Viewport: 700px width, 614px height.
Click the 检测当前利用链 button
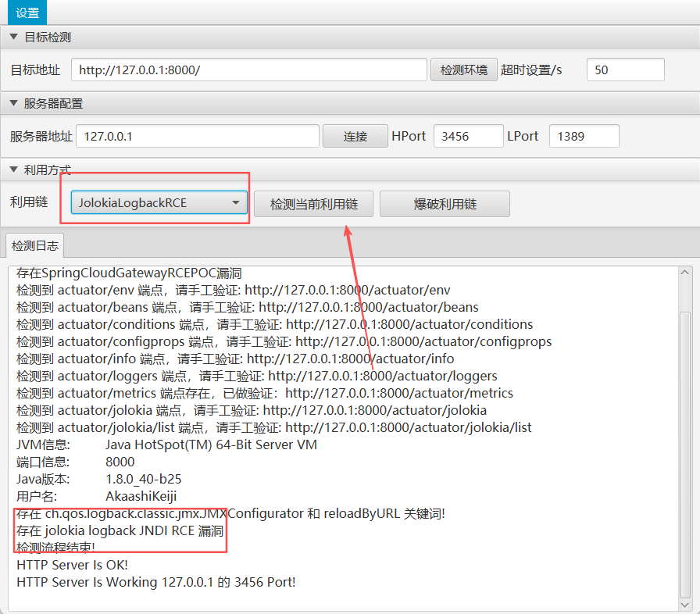click(314, 204)
